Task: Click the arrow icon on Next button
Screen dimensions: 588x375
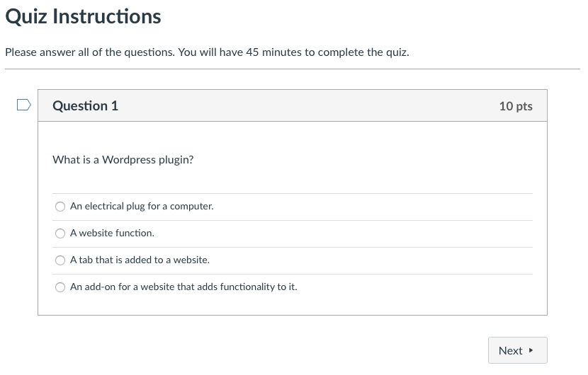Action: (531, 350)
